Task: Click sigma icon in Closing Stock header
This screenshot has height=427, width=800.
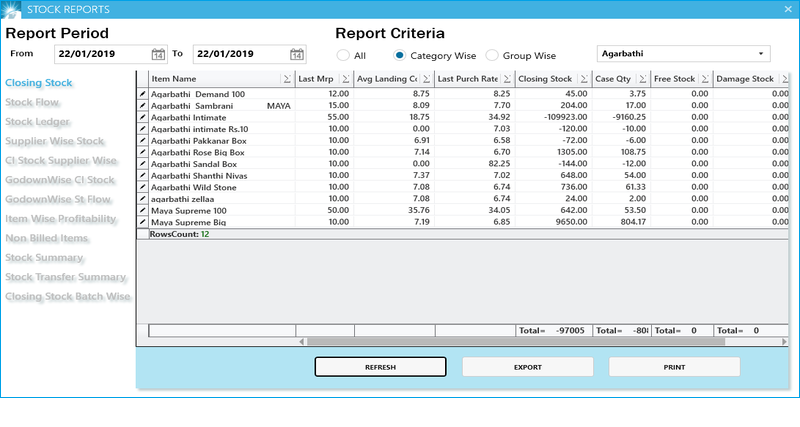Action: coord(584,79)
